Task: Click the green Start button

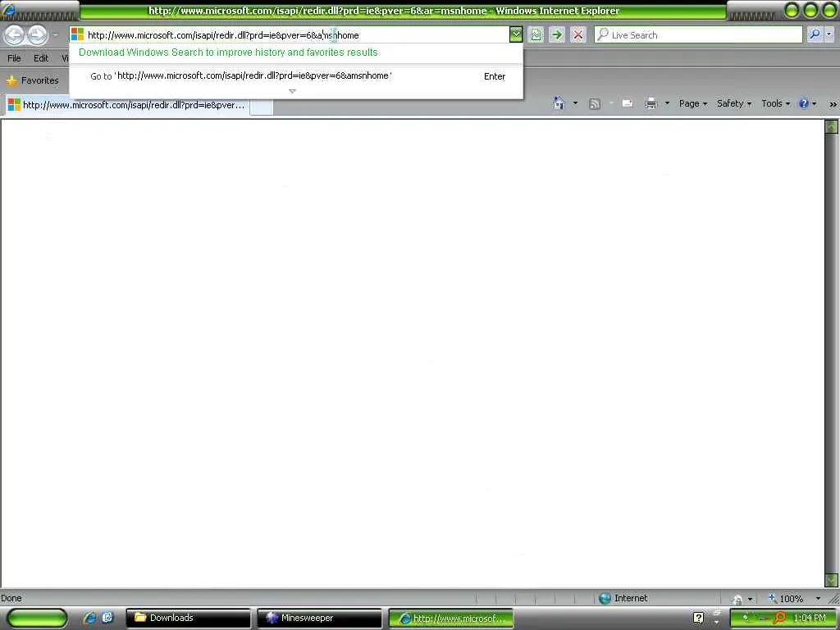Action: tap(37, 619)
